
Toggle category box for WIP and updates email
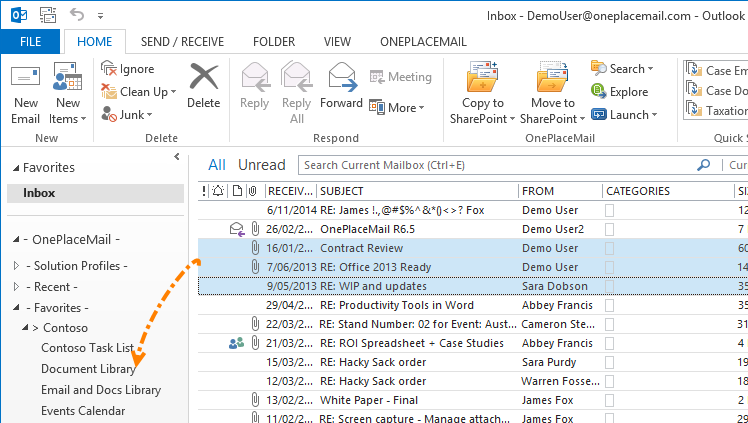click(x=610, y=286)
